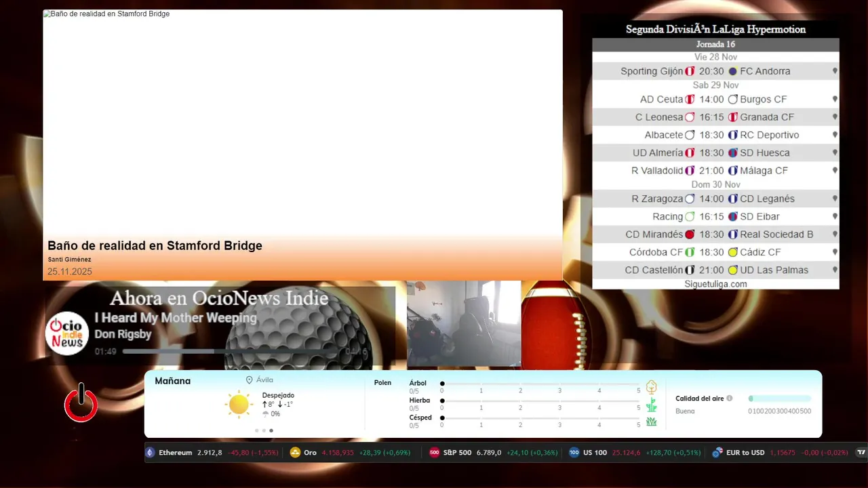Click the FC Andorra crest
This screenshot has width=868, height=488.
tap(732, 71)
